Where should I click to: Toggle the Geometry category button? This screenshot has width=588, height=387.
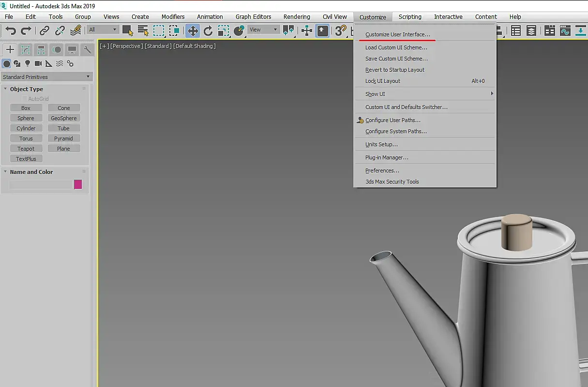click(x=7, y=63)
